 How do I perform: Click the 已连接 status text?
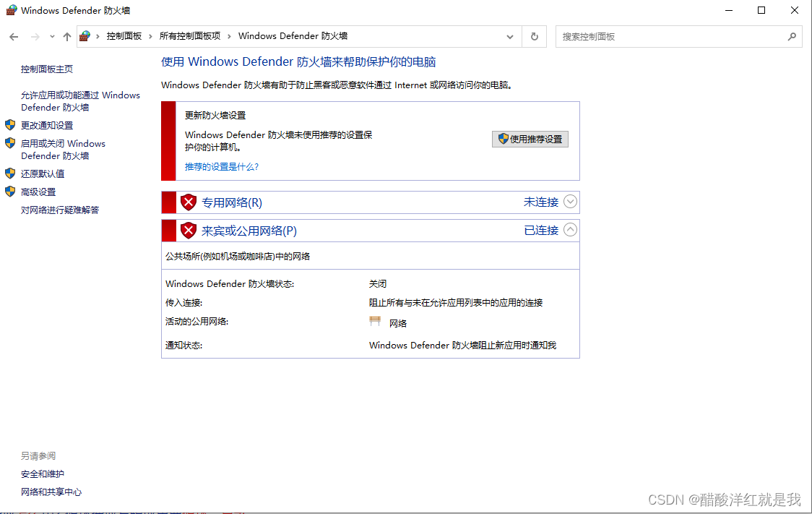(x=541, y=230)
